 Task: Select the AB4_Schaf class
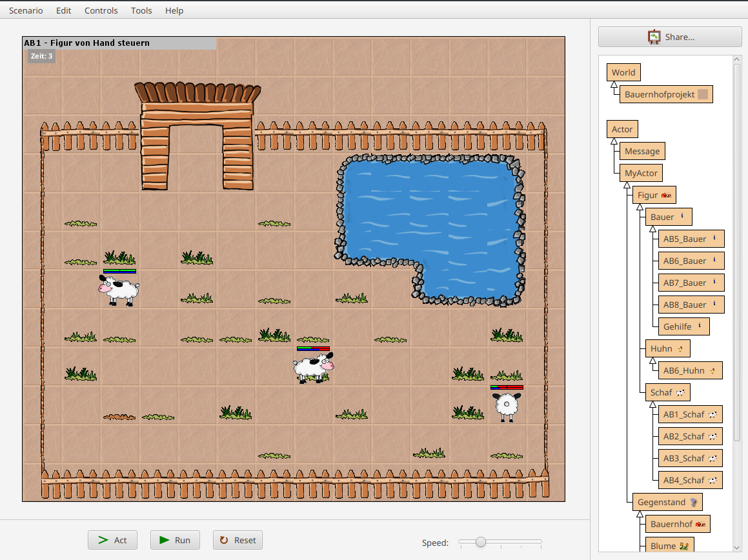(690, 481)
